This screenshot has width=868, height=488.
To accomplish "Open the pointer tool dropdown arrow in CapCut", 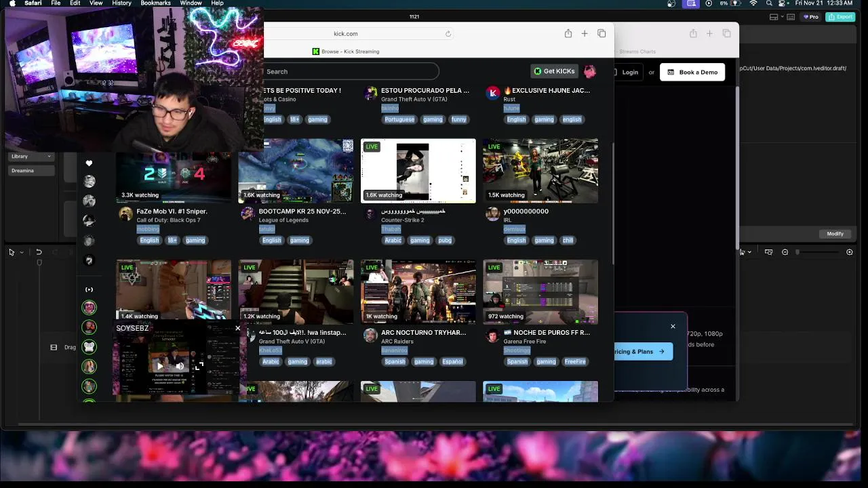I will pyautogui.click(x=21, y=252).
